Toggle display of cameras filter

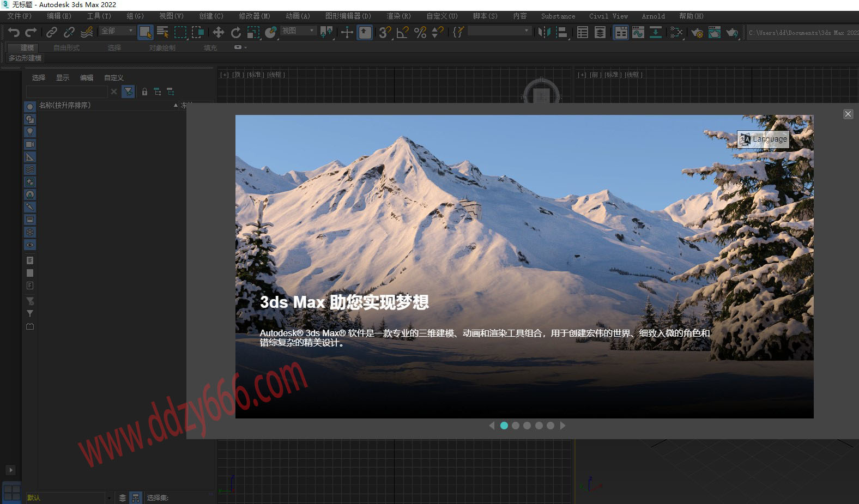(30, 144)
